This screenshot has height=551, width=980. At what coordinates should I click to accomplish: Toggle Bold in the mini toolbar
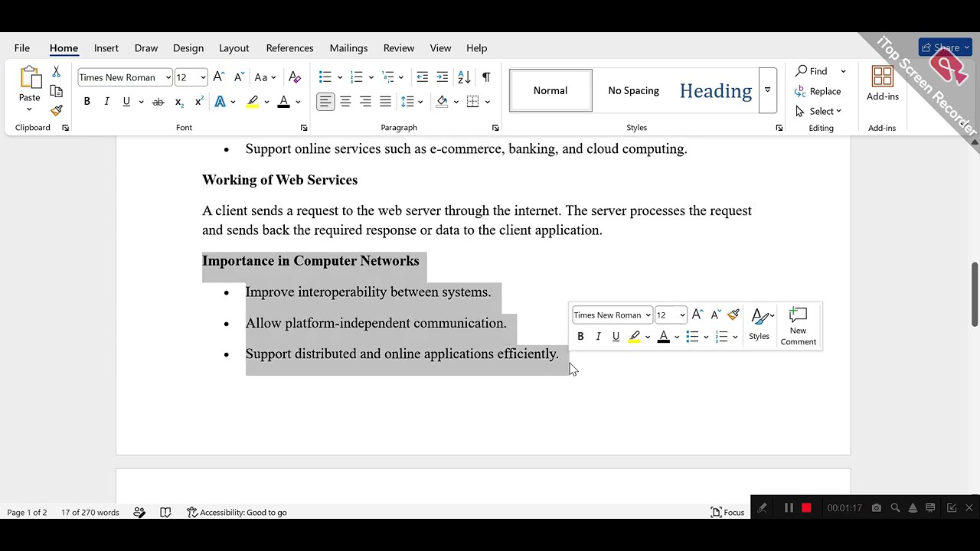580,337
